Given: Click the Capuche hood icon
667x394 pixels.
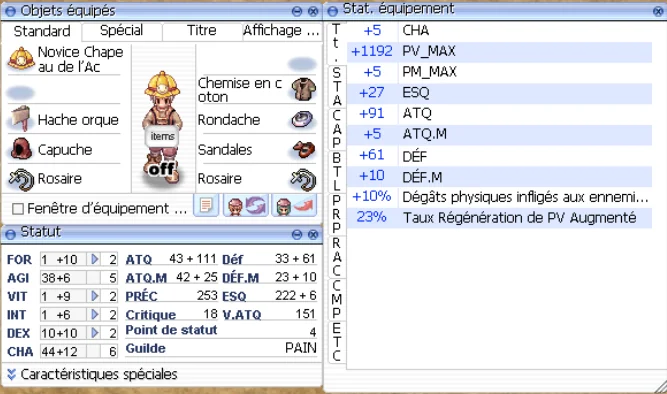Looking at the screenshot, I should [21, 149].
